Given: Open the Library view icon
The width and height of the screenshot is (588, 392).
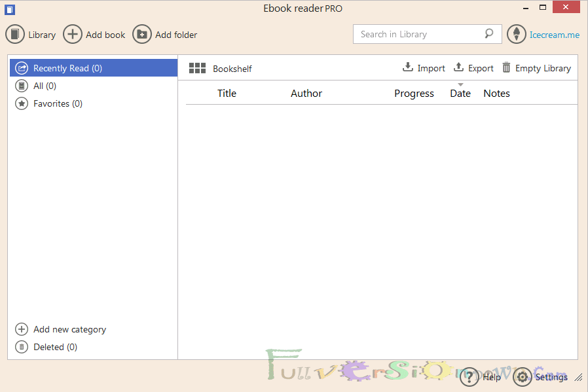Looking at the screenshot, I should (15, 35).
